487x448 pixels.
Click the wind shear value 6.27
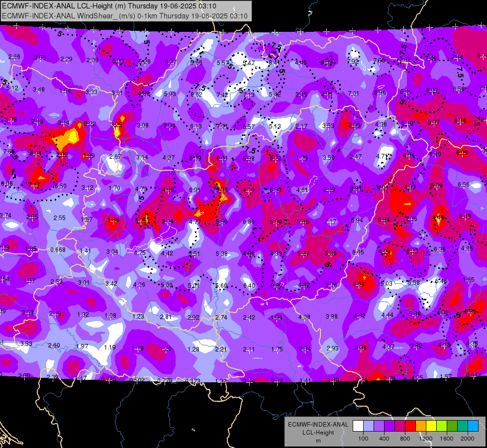171,62
